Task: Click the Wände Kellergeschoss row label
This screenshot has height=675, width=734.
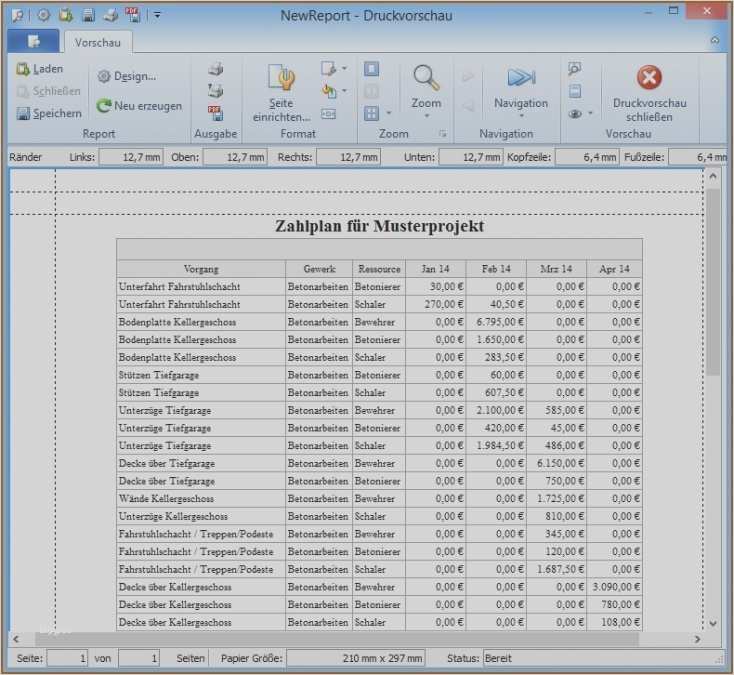Action: (166, 499)
